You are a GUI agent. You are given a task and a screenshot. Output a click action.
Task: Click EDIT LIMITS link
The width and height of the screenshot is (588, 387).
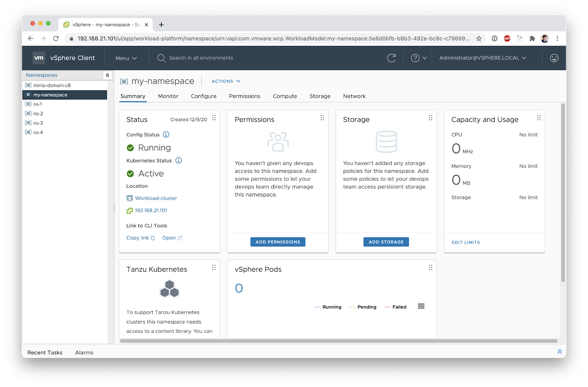466,242
